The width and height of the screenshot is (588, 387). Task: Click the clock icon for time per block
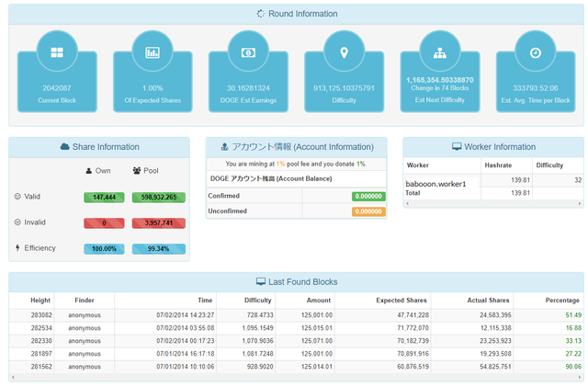coord(536,53)
